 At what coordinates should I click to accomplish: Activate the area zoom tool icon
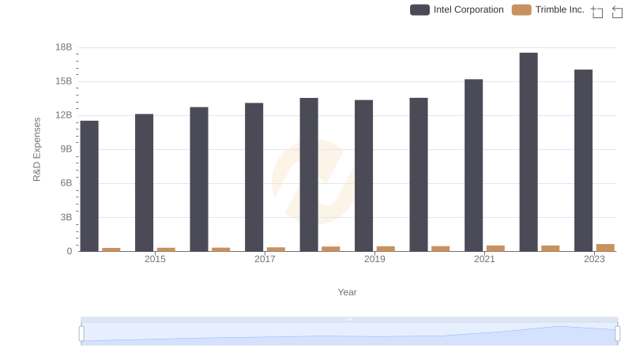[597, 12]
